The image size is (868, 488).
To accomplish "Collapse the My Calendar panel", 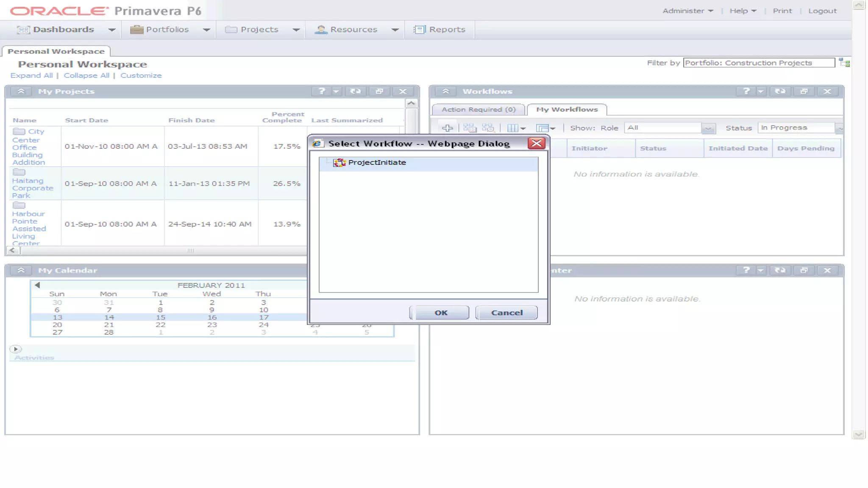I will point(21,270).
